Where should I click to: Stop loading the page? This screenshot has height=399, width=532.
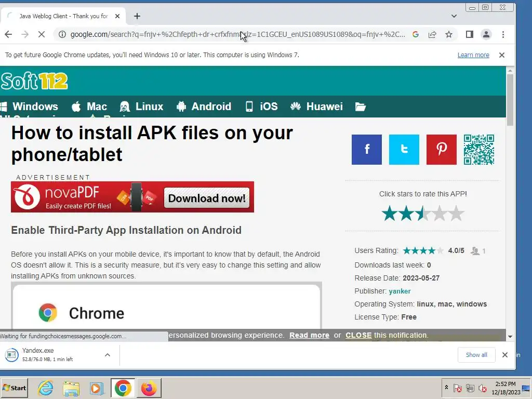42,34
